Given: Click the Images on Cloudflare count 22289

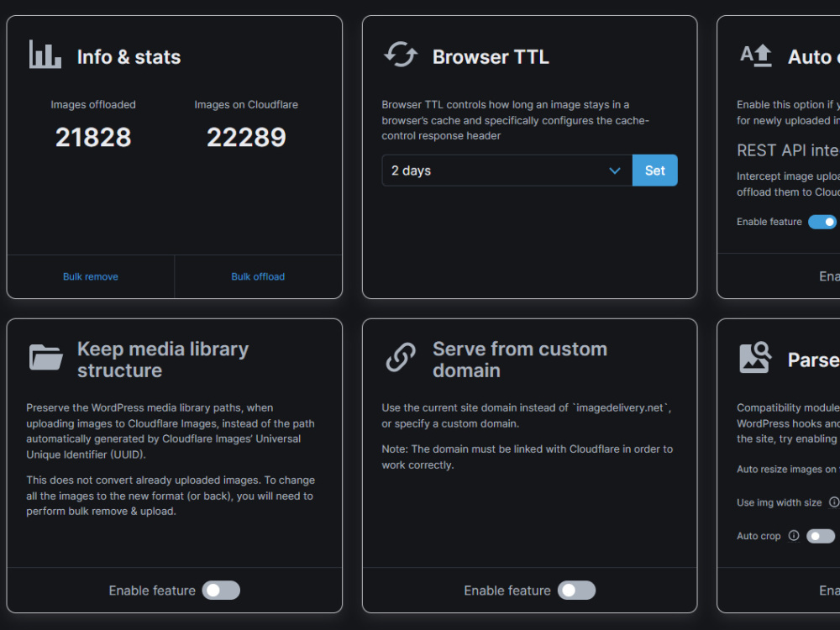Looking at the screenshot, I should click(246, 137).
